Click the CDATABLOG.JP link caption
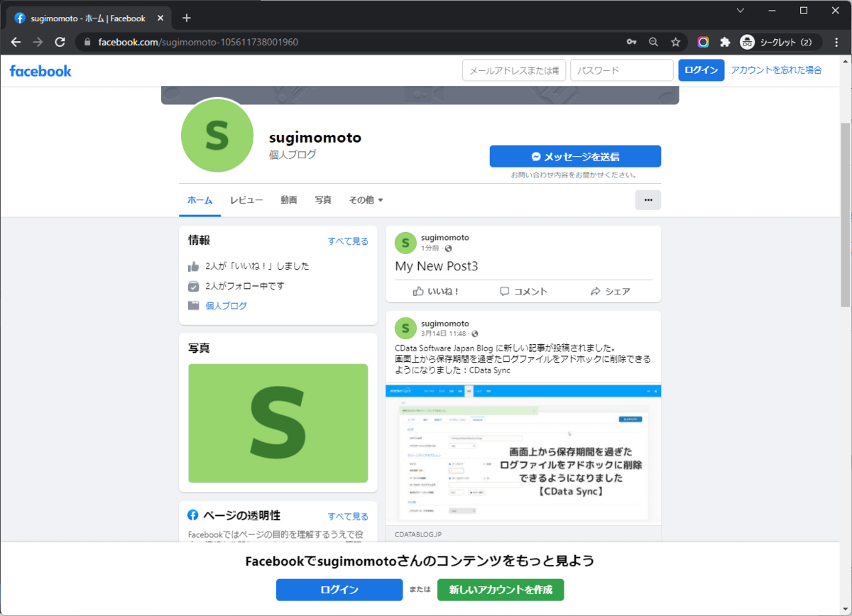Viewport: 852px width, 616px height. (x=417, y=534)
